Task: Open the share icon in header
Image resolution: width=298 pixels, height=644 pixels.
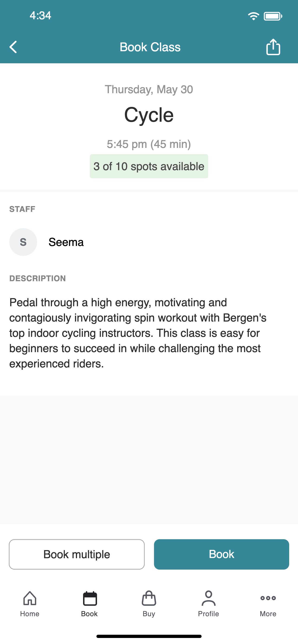Action: point(273,47)
